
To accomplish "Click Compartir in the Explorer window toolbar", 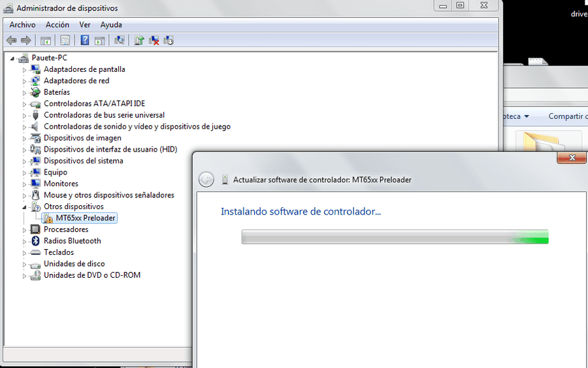I will tap(568, 116).
